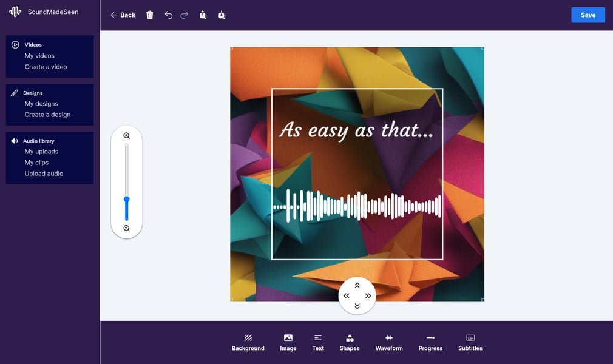Open My designs
This screenshot has height=364, width=613.
pos(41,104)
